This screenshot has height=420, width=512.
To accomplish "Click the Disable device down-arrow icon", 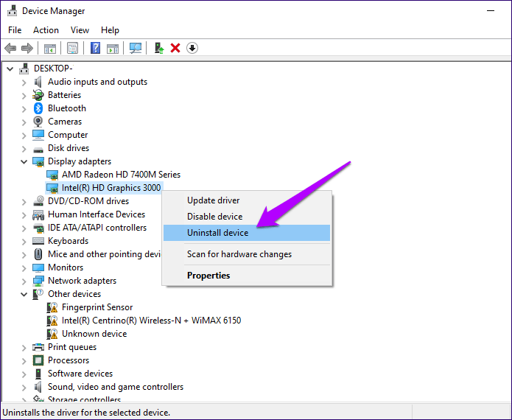I will pyautogui.click(x=192, y=49).
